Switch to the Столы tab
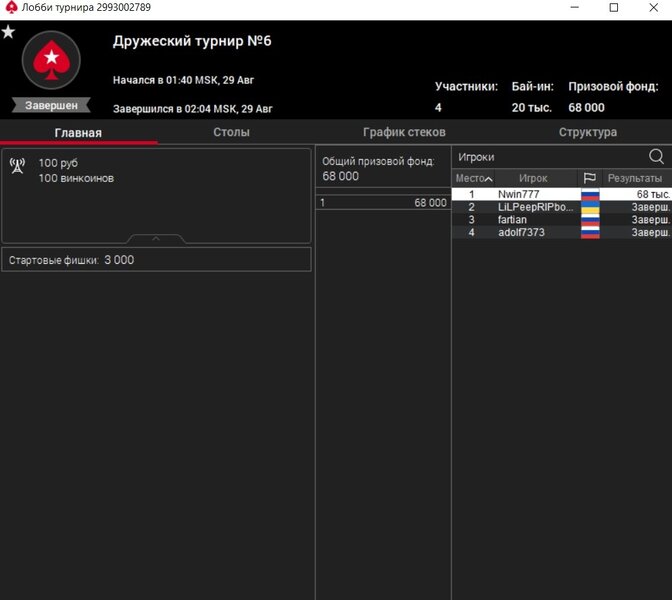Viewport: 672px width, 600px height. (x=231, y=132)
